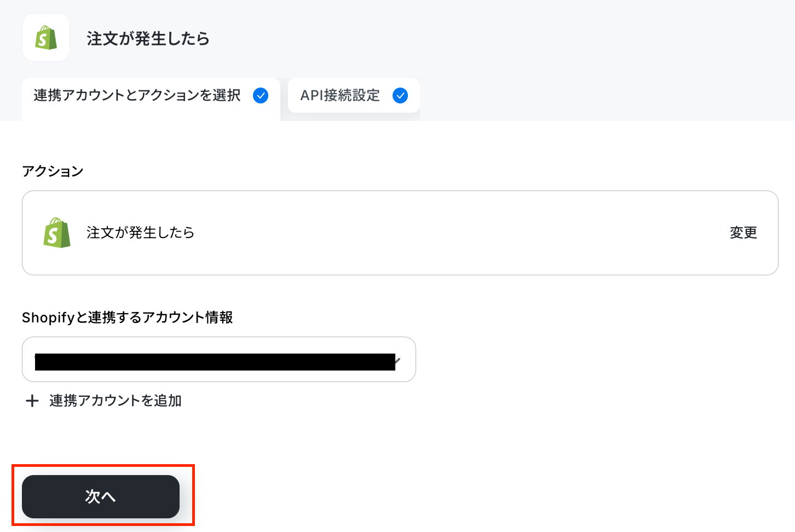Click the Shopify bag icon inside the action card
The height and width of the screenshot is (532, 795).
57,233
